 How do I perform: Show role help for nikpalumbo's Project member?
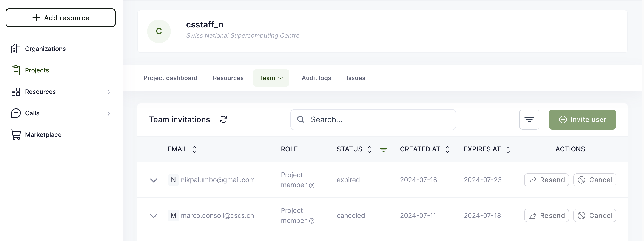[312, 185]
